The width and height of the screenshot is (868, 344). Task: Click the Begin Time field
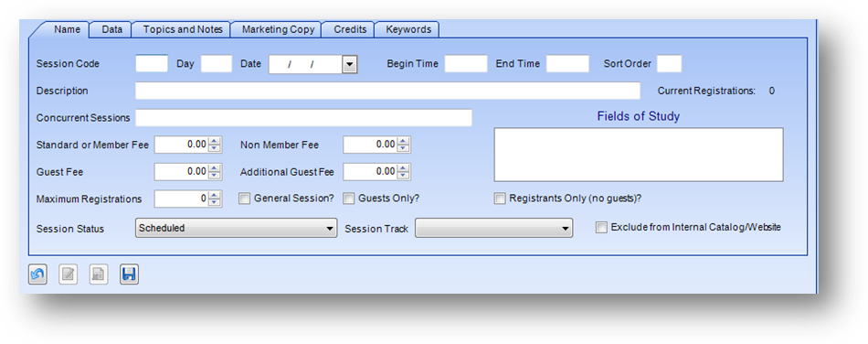point(466,64)
